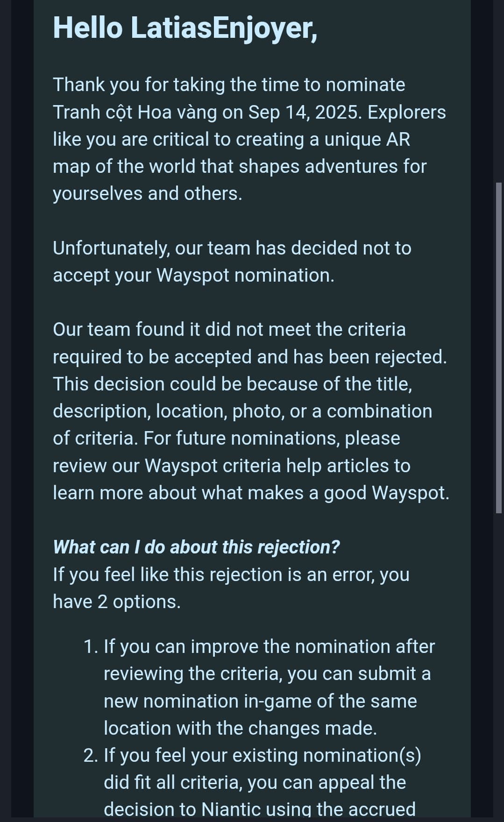The height and width of the screenshot is (822, 504).
Task: Click the "new nomination in-game of the same" line
Action: click(260, 701)
